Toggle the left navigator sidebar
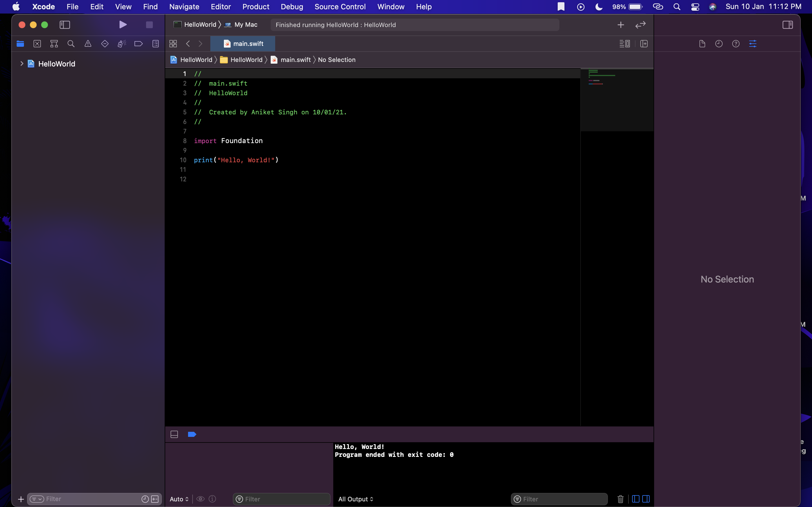 click(64, 25)
